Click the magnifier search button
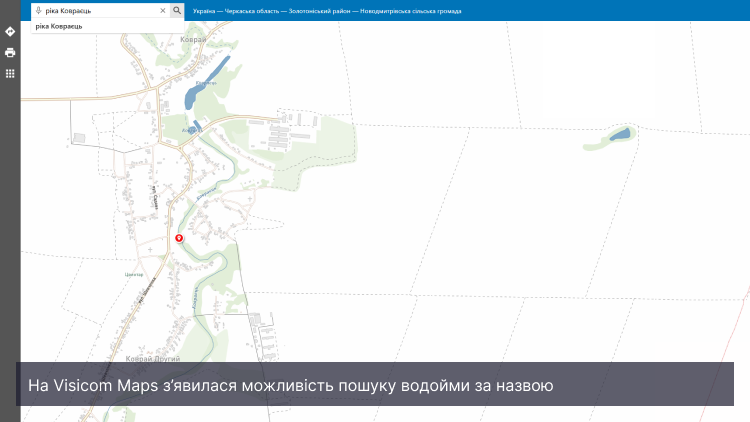 point(177,10)
